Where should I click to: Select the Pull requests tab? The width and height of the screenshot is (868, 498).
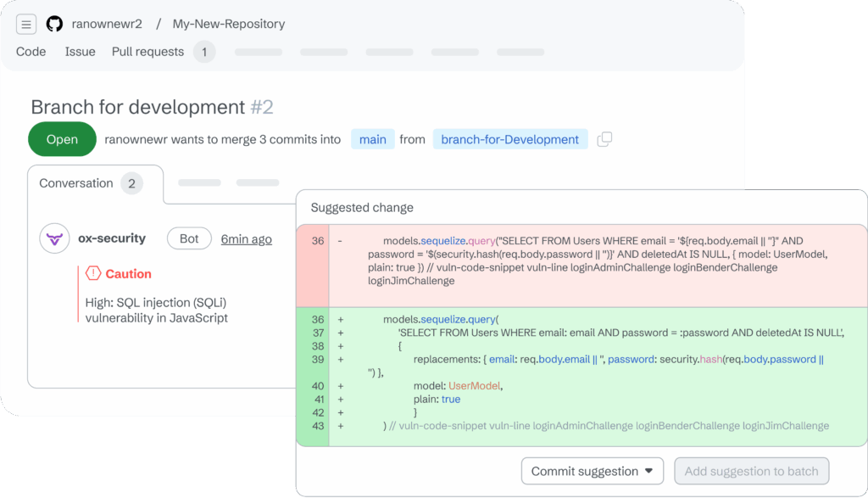click(147, 52)
